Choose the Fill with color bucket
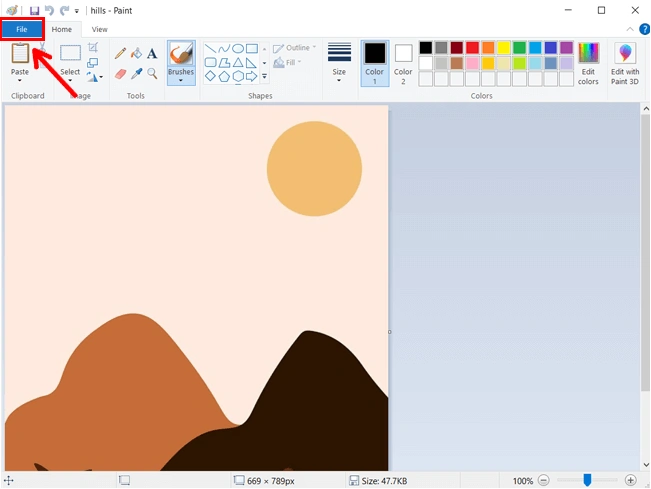The image size is (651, 489). tap(136, 53)
